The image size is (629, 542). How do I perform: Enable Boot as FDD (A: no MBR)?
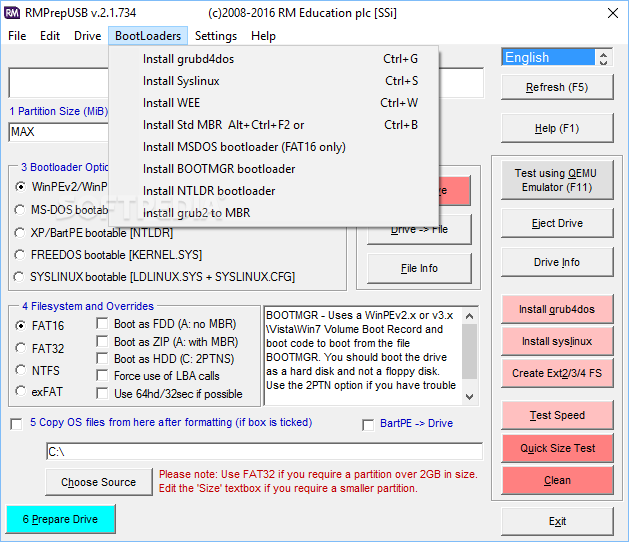tap(102, 324)
